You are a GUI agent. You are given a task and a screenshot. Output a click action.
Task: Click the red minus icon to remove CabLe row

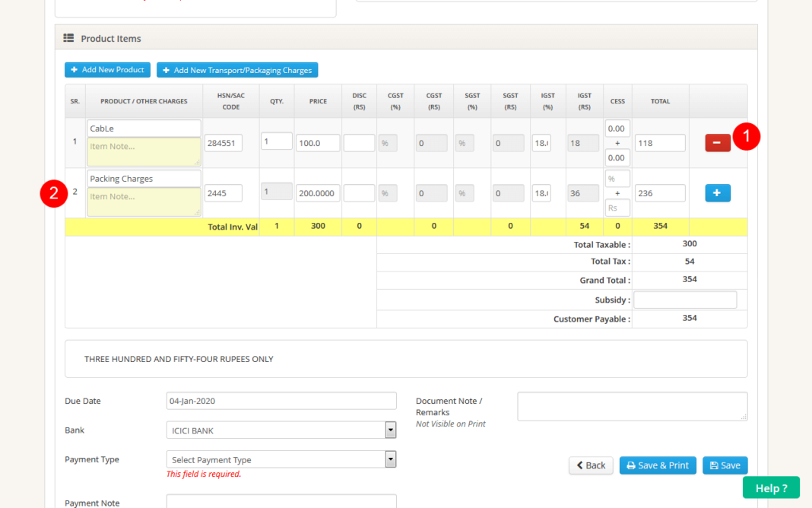(717, 142)
